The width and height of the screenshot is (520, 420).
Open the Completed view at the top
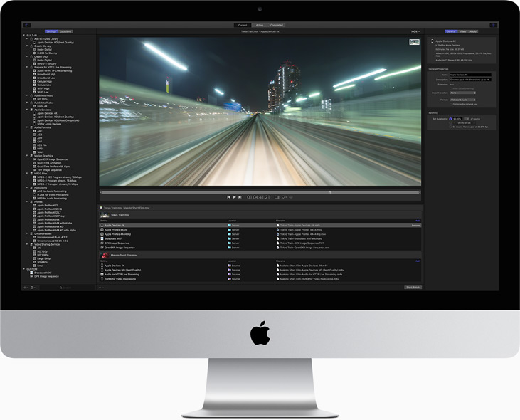pyautogui.click(x=276, y=25)
